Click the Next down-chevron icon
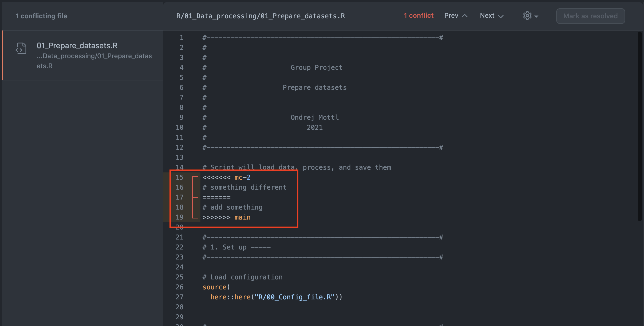 (x=501, y=16)
